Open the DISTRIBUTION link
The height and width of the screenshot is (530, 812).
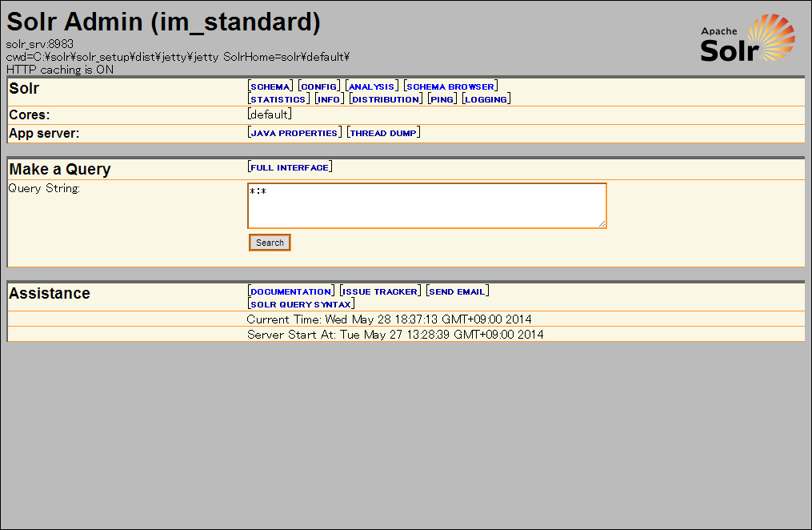[x=386, y=99]
